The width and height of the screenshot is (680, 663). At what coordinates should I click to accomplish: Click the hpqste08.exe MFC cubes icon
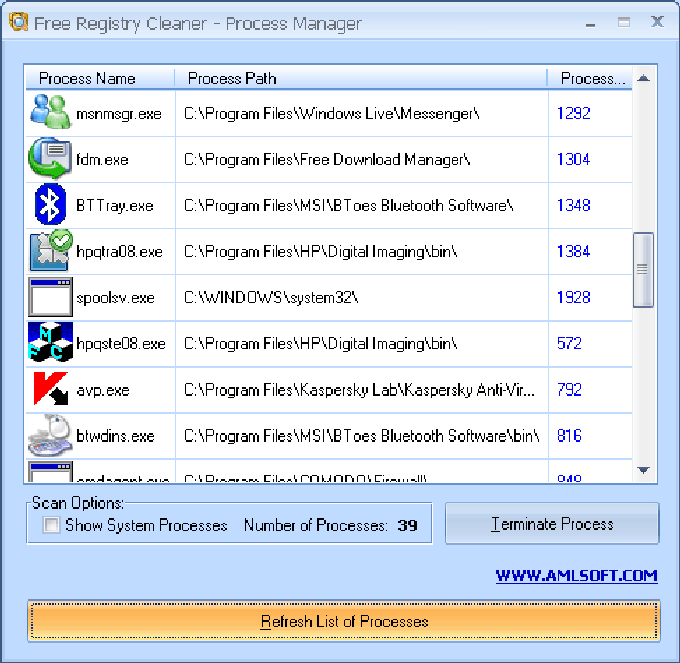tap(50, 342)
